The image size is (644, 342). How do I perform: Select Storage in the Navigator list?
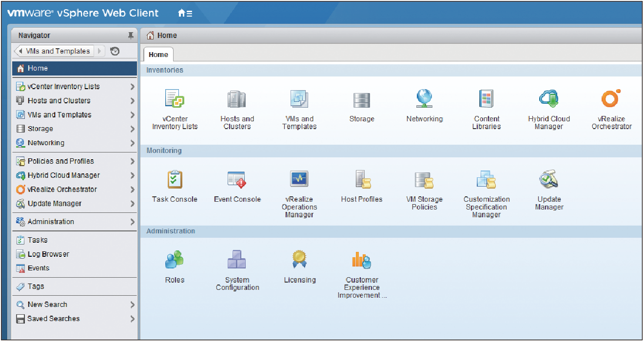pyautogui.click(x=74, y=129)
